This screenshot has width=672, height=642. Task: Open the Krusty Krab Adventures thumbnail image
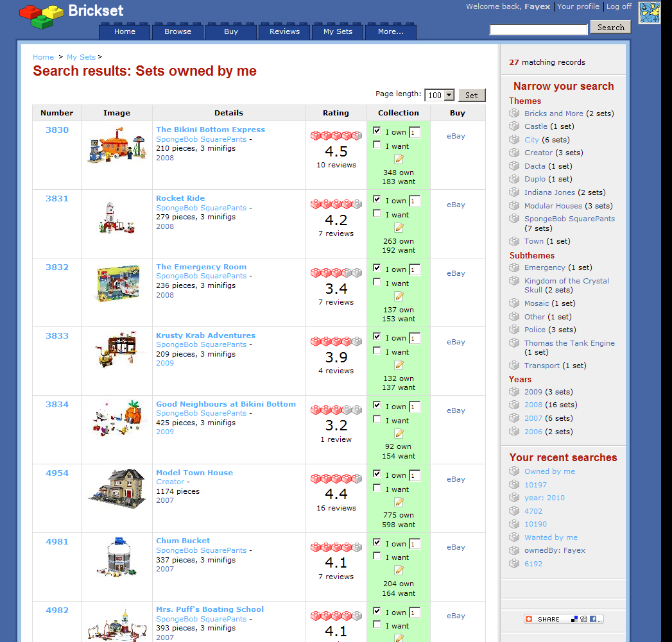click(x=117, y=350)
